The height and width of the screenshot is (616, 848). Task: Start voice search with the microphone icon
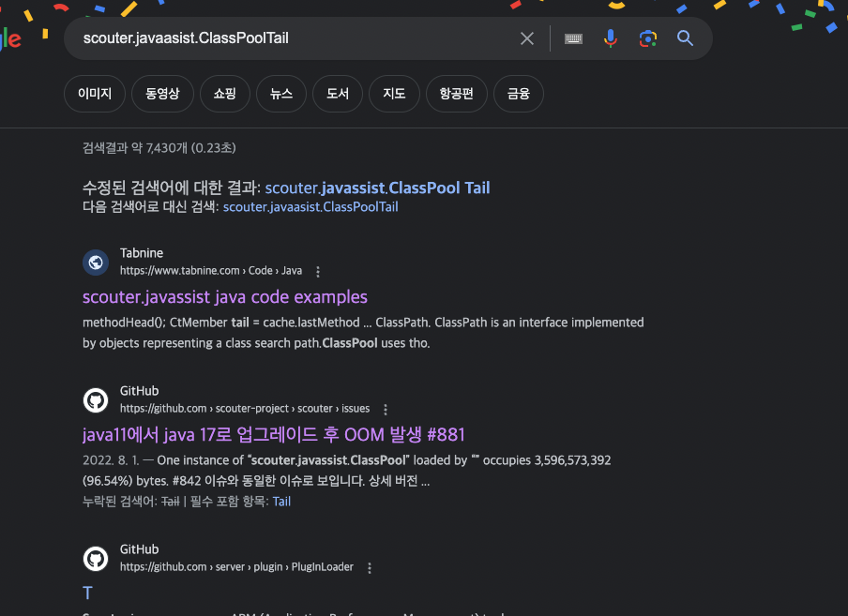click(x=610, y=38)
